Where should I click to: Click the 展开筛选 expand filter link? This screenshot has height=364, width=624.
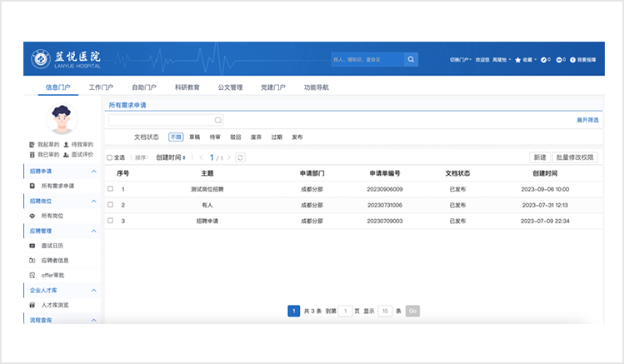tap(587, 120)
